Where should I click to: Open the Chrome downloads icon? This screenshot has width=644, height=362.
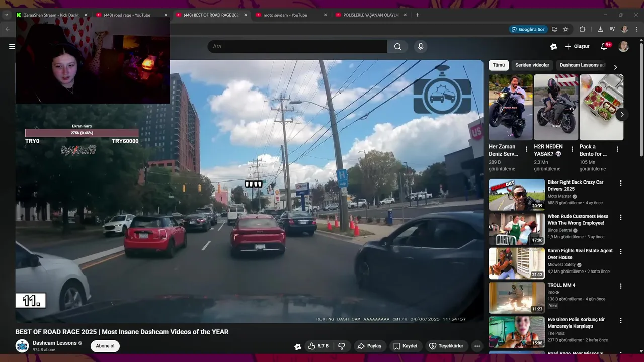600,29
